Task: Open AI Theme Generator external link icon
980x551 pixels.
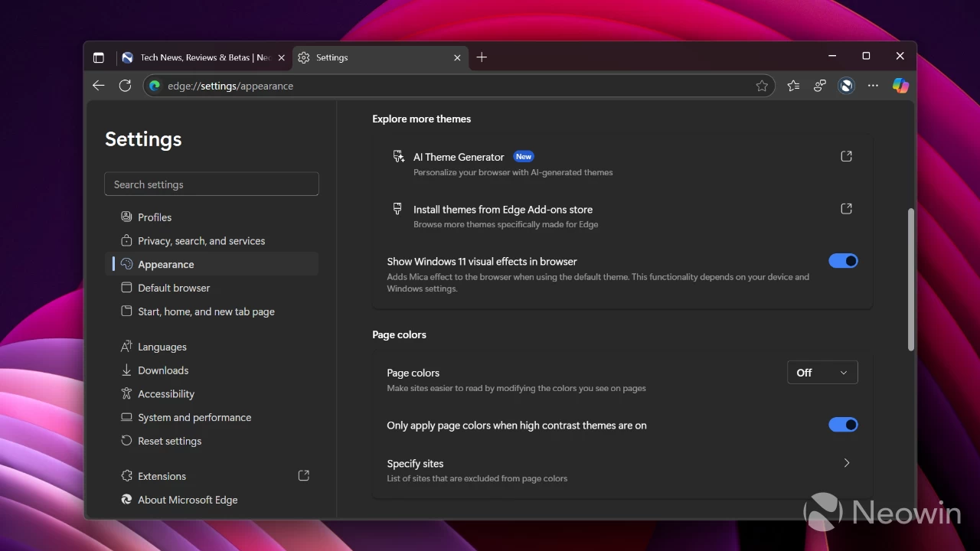Action: [x=846, y=156]
